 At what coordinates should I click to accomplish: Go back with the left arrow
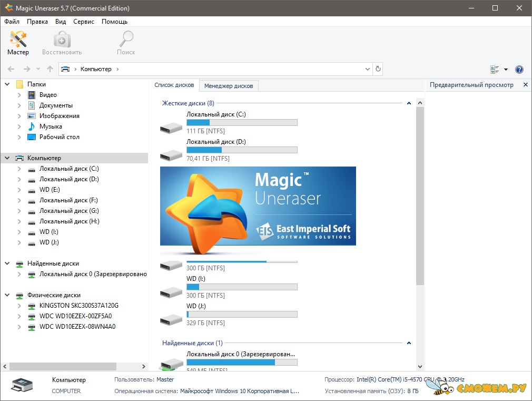click(x=11, y=69)
